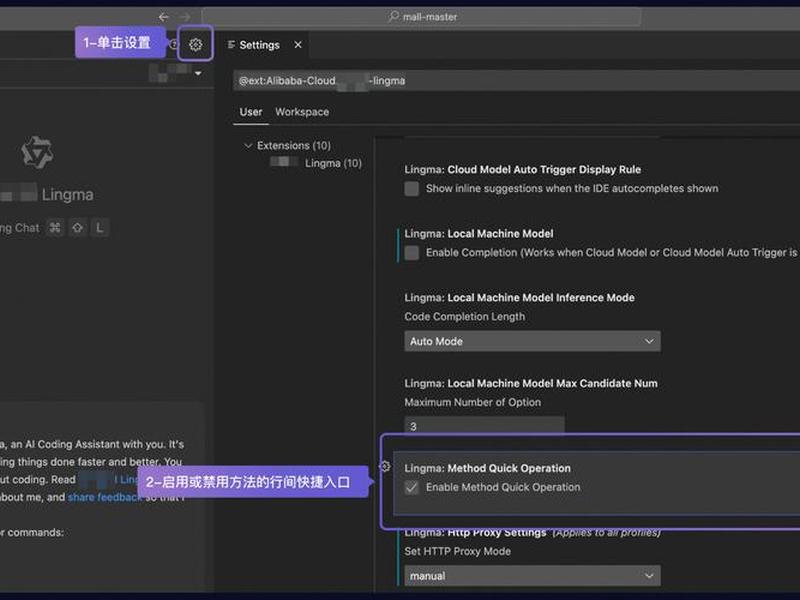Click the Command key shortcut icon

tap(55, 228)
